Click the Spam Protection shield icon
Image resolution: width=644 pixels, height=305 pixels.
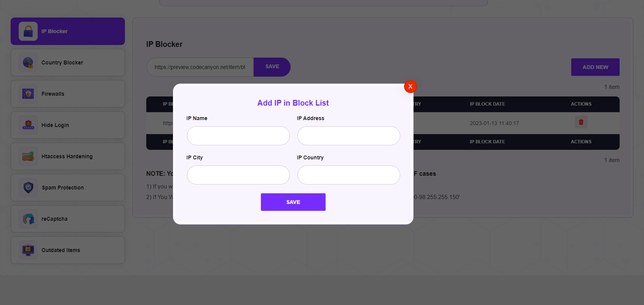coord(28,188)
